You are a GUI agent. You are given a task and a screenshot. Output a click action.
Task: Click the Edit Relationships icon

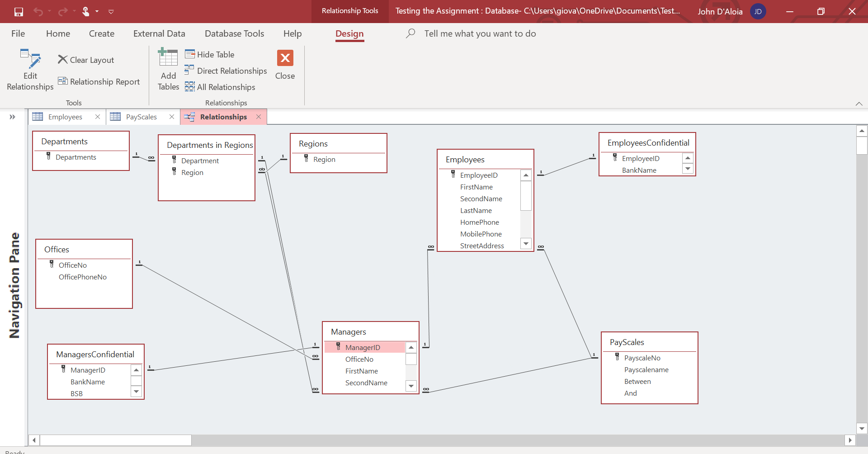(30, 59)
